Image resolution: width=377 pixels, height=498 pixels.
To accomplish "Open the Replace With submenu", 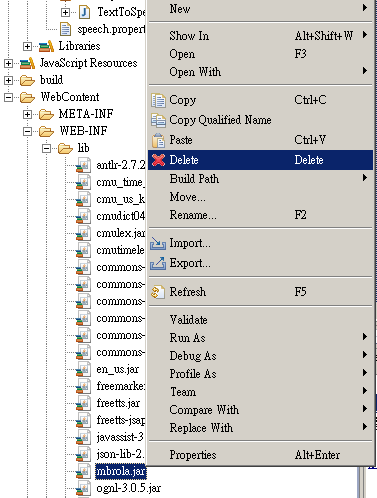I will click(x=260, y=428).
